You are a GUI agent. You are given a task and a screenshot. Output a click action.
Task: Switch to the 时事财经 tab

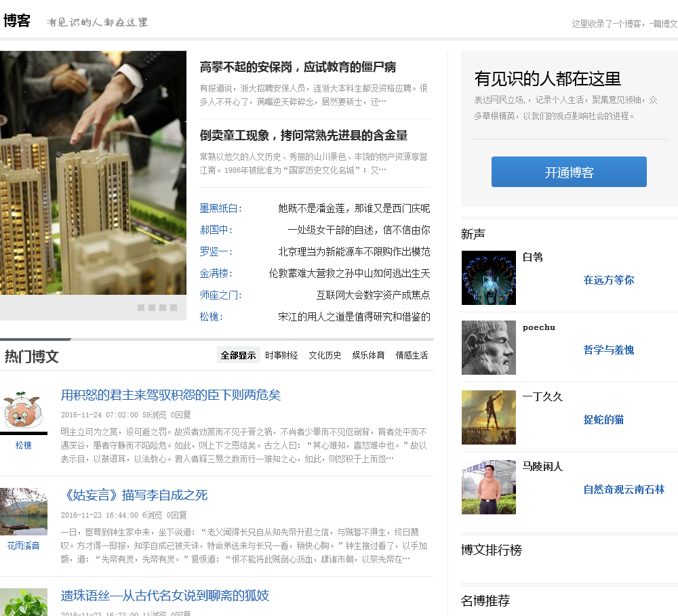click(x=281, y=355)
